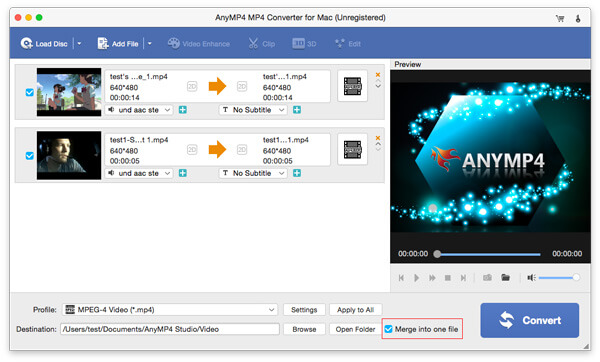Open the Video Enhance tool
Screen dimensions: 600x362
199,44
